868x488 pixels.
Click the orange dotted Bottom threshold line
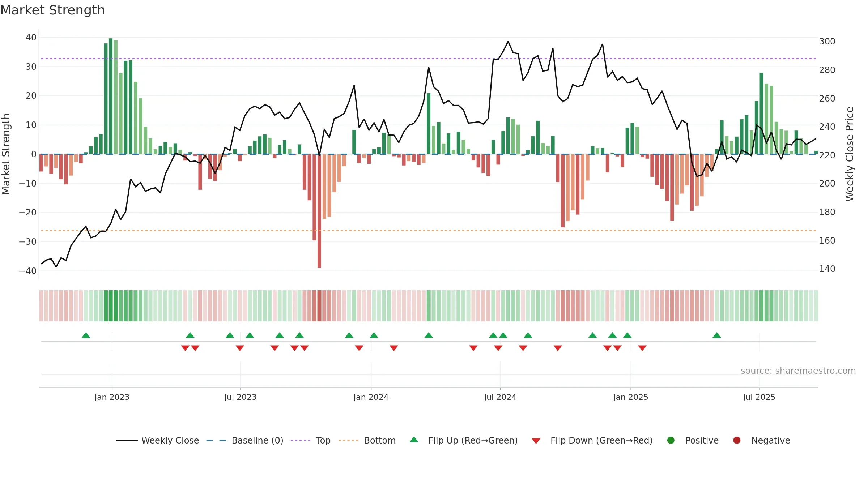[429, 231]
